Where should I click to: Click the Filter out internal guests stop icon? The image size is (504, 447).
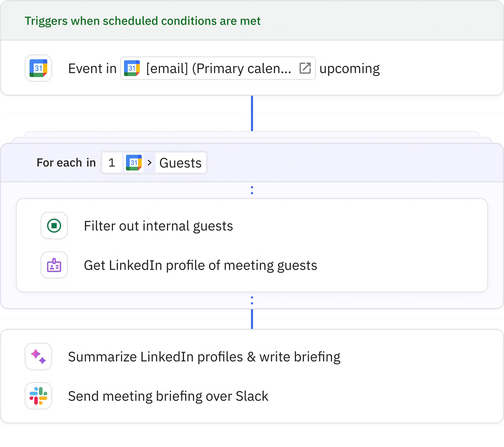[54, 226]
